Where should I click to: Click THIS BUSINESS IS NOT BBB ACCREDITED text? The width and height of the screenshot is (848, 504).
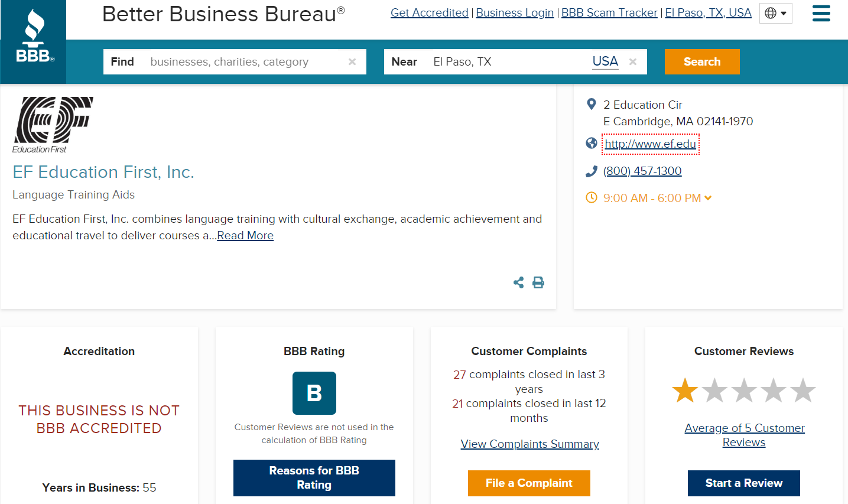[x=99, y=420]
